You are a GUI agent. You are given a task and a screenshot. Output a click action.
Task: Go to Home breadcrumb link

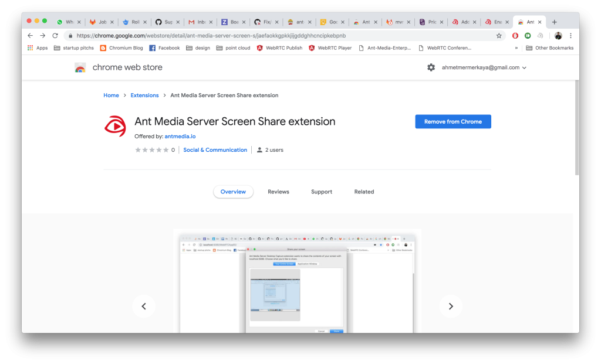point(111,96)
